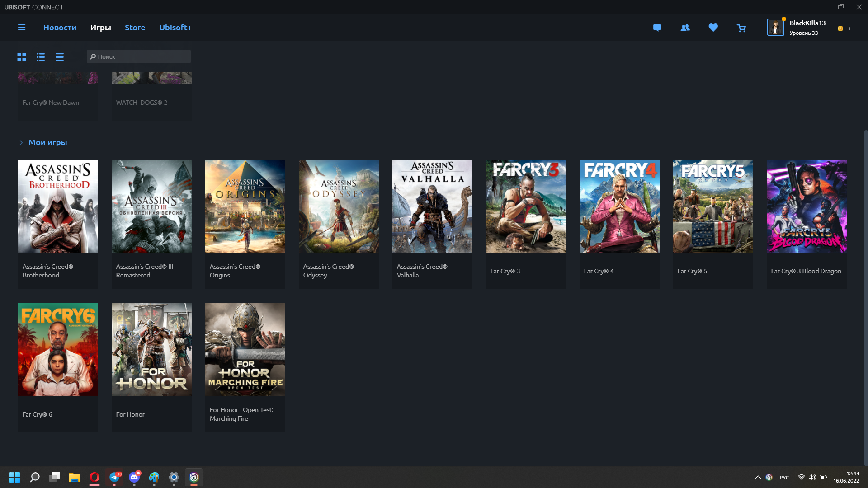Click the Поиск search field
Screen dimensions: 868x488
coord(139,56)
